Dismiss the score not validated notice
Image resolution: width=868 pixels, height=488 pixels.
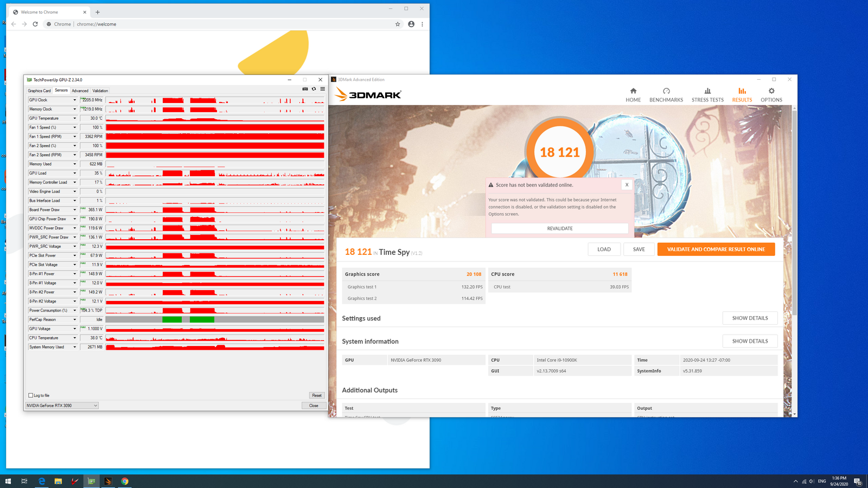[x=627, y=185]
